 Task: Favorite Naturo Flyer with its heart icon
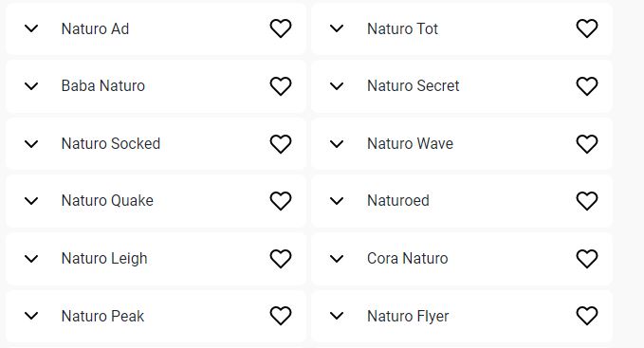tap(587, 316)
